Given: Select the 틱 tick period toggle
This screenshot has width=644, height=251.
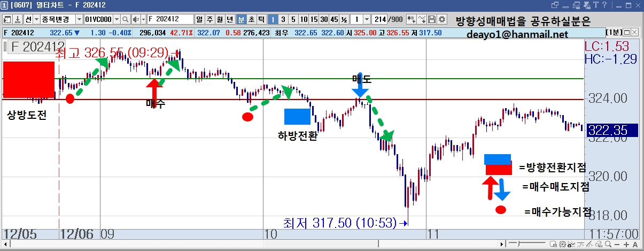Looking at the screenshot, I should coord(261,19).
